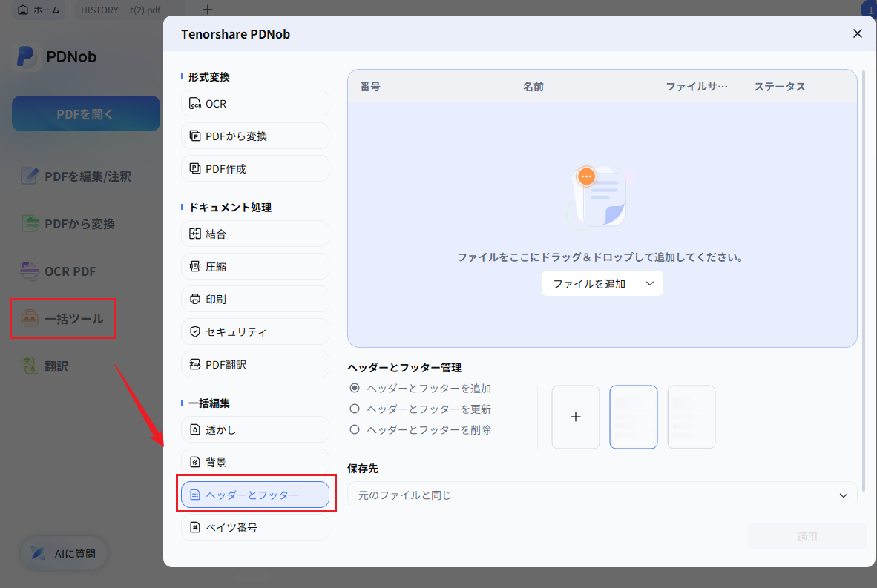The width and height of the screenshot is (877, 588).
Task: Open 透かし watermark tool
Action: pos(255,429)
